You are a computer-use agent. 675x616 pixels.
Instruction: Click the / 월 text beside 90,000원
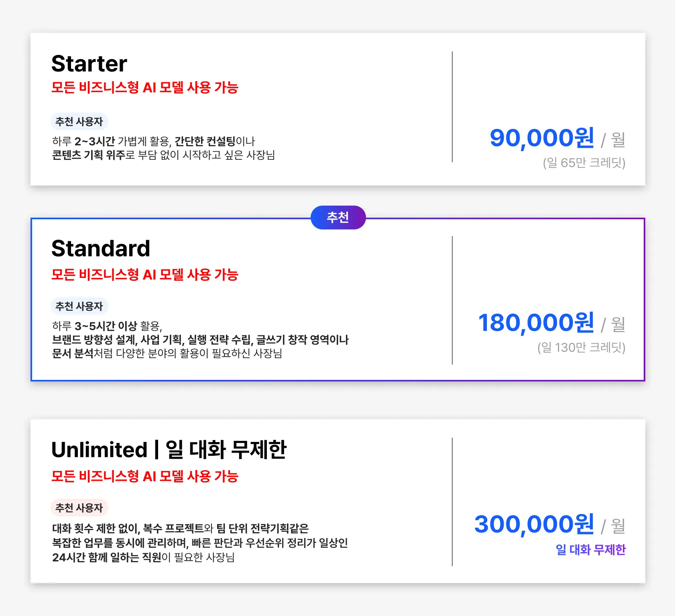(613, 140)
